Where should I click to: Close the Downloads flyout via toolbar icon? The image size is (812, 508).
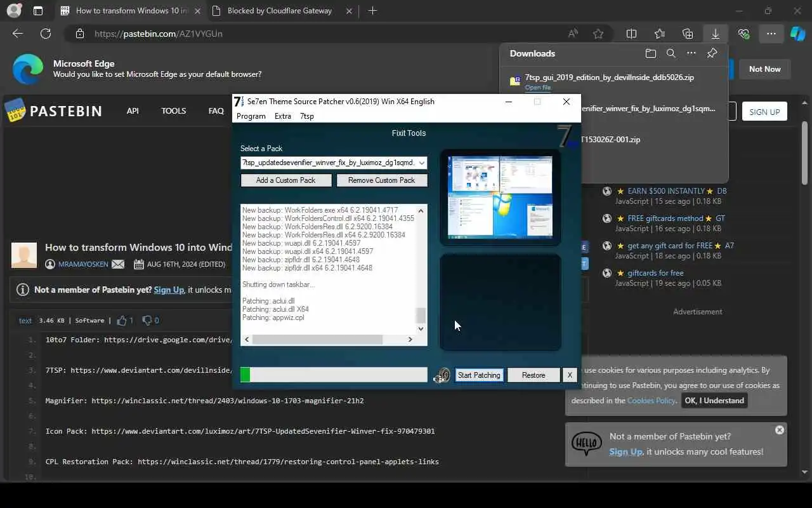pos(716,34)
